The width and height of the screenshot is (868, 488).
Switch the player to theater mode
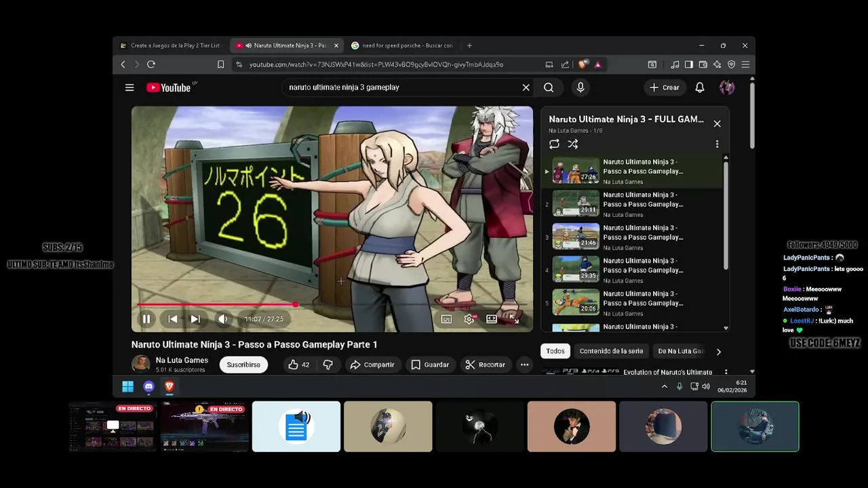[x=492, y=319]
